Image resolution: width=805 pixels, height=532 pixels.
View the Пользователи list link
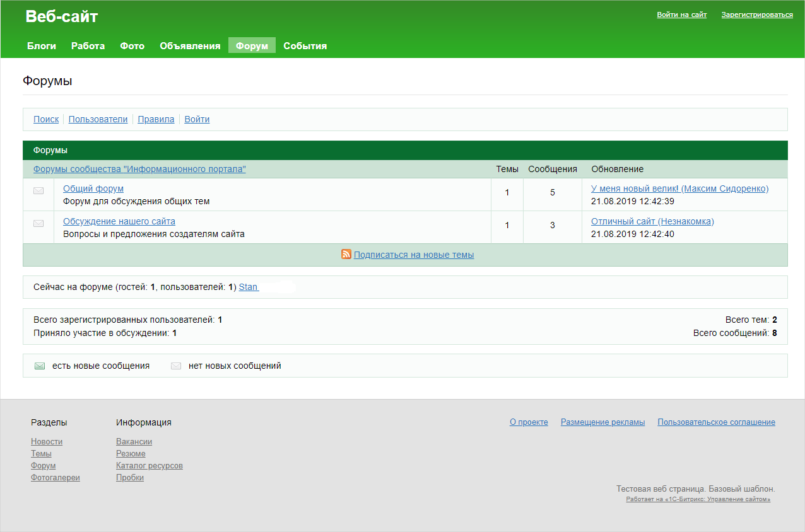(98, 119)
